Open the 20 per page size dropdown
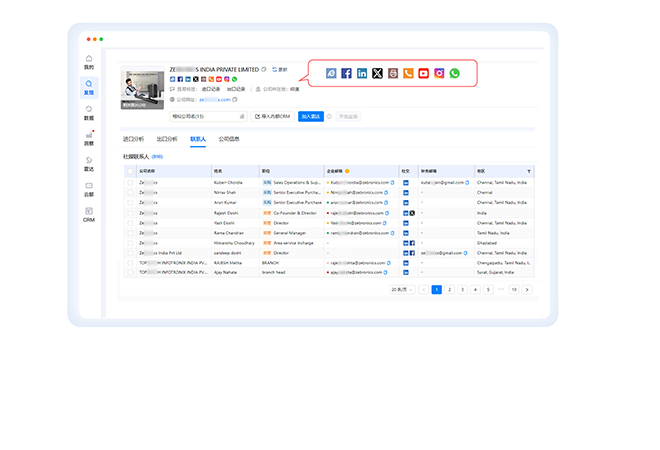This screenshot has width=660, height=450. pyautogui.click(x=402, y=290)
